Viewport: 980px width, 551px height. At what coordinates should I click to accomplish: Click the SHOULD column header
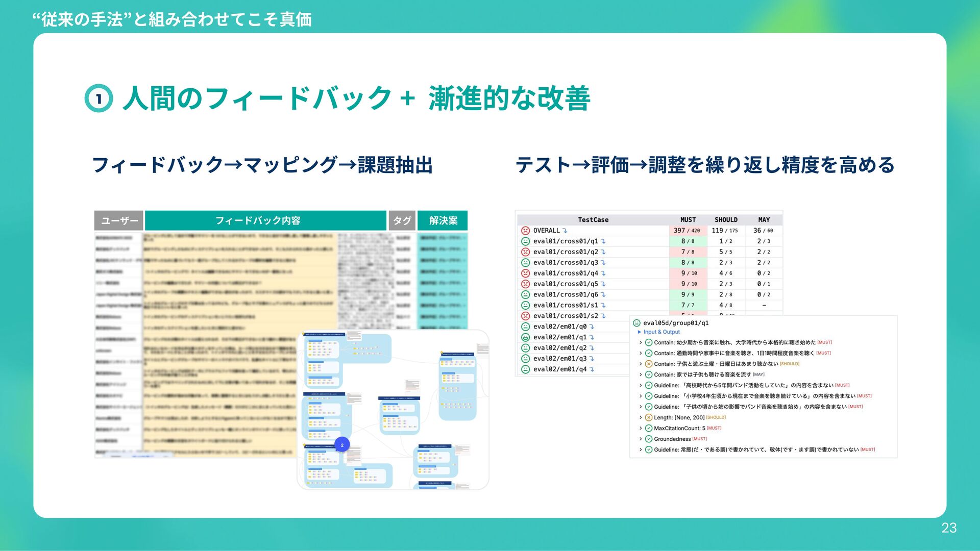click(x=726, y=220)
